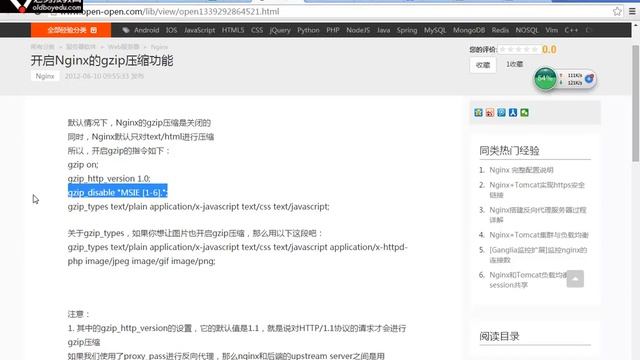Open the NOSQL category
This screenshot has height=360, width=640.
(527, 30)
